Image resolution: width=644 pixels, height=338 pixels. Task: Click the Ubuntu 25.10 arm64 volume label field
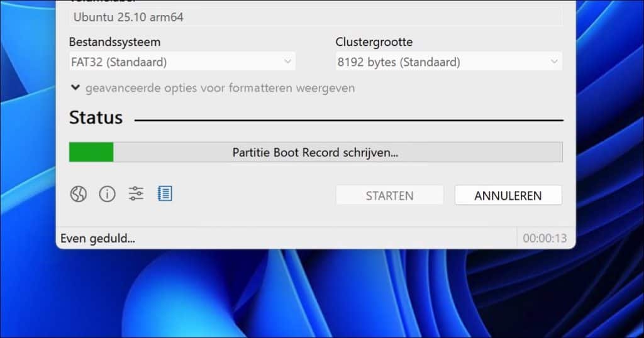pyautogui.click(x=316, y=17)
